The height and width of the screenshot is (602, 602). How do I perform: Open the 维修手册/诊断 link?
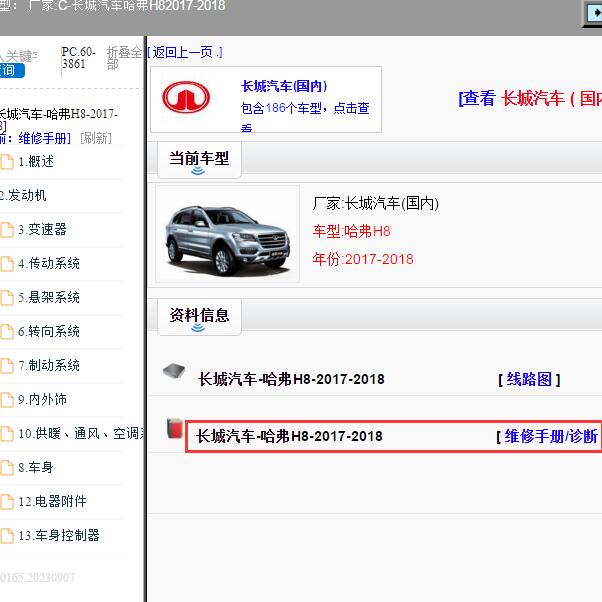click(550, 437)
